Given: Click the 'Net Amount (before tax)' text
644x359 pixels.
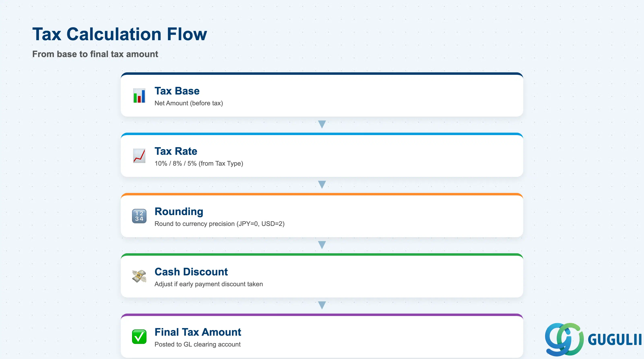Looking at the screenshot, I should click(x=189, y=103).
